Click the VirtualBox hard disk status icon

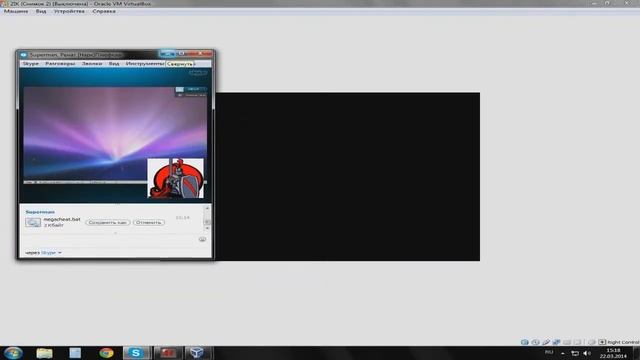525,342
